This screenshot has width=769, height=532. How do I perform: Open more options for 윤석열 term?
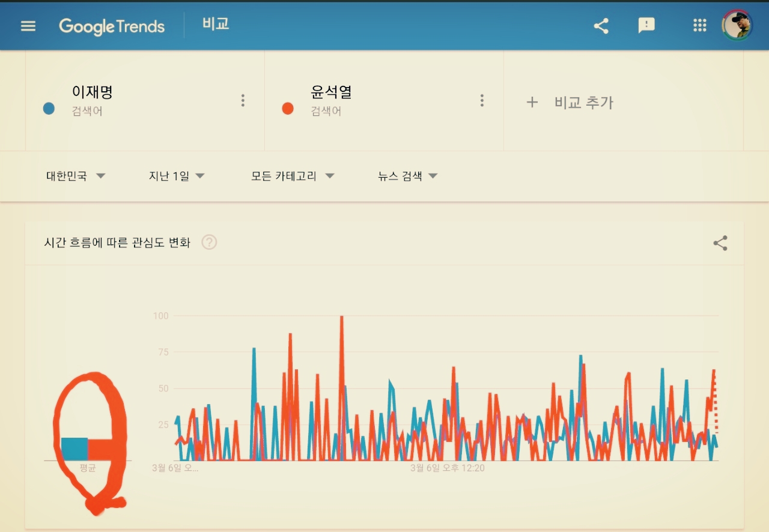pyautogui.click(x=482, y=100)
